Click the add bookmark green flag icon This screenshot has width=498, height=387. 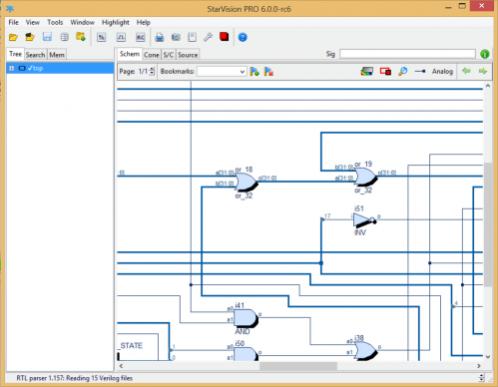point(254,71)
